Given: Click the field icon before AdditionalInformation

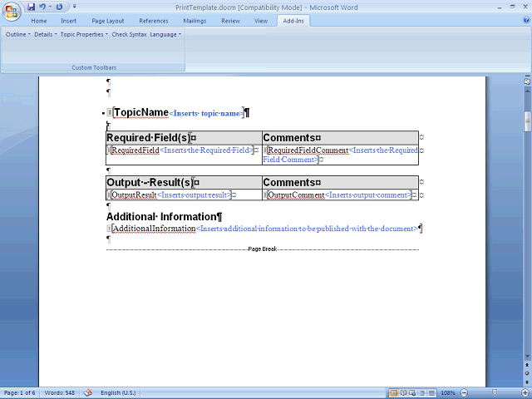Looking at the screenshot, I should 109,228.
